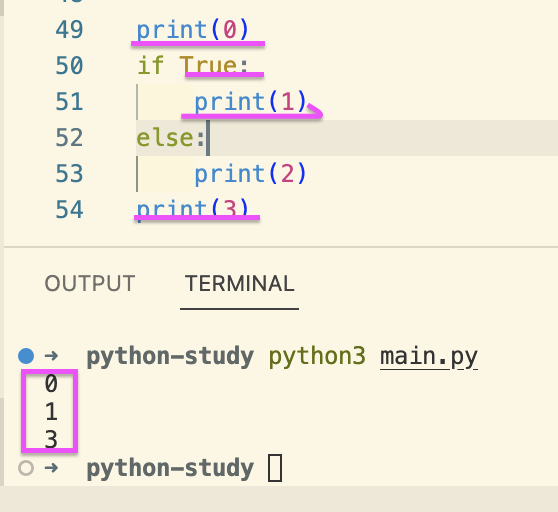Click terminal output value 1
This screenshot has height=512, width=558.
(51, 412)
